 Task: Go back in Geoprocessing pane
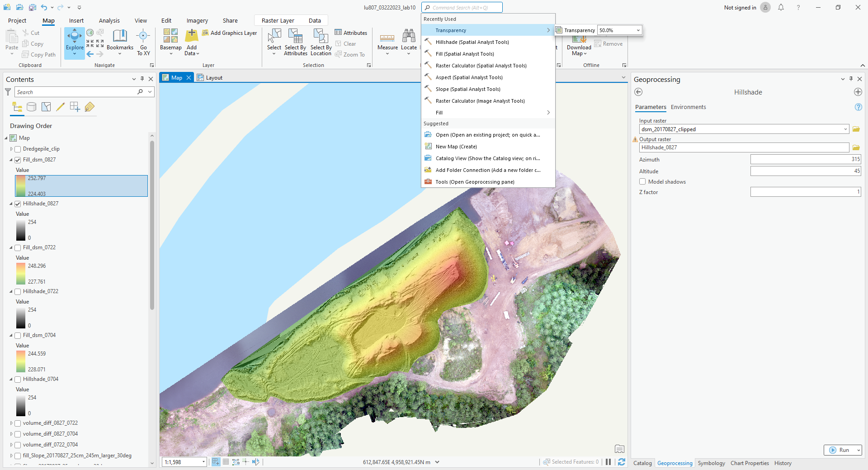tap(638, 92)
